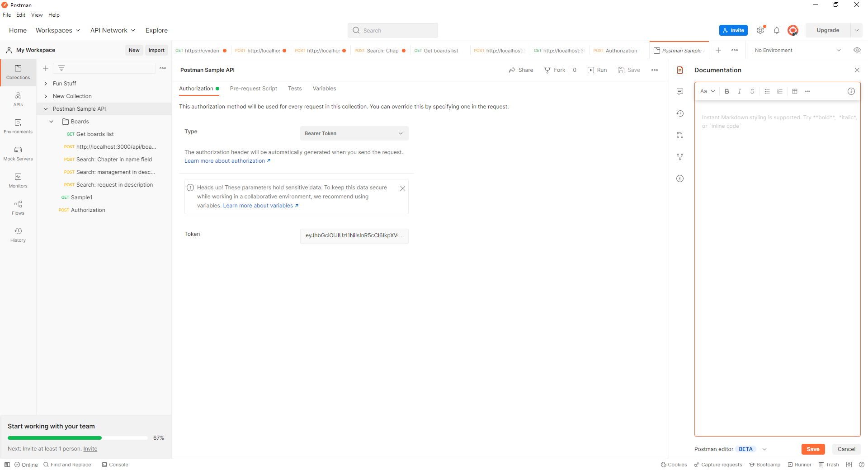Open the Flows sidebar panel

pyautogui.click(x=18, y=208)
